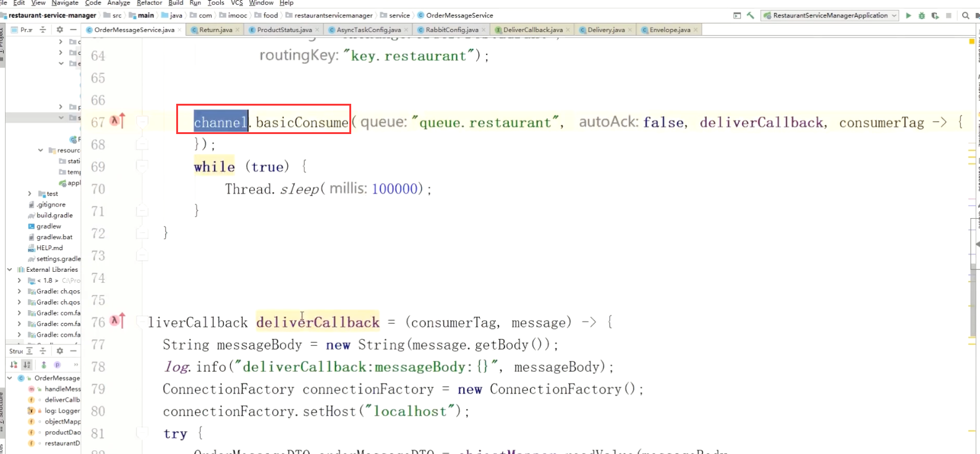Open the Structure side tool window tab
The width and height of the screenshot is (980, 454).
pos(2,413)
